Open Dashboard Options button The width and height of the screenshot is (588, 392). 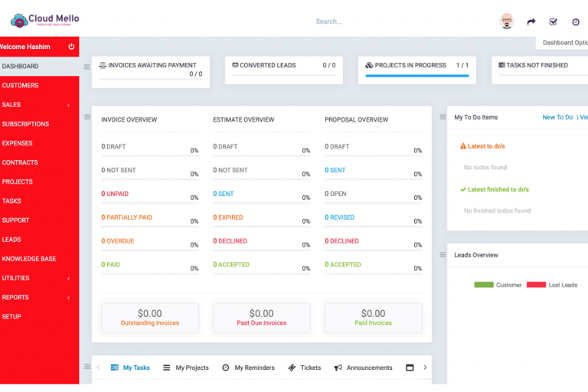pos(565,43)
